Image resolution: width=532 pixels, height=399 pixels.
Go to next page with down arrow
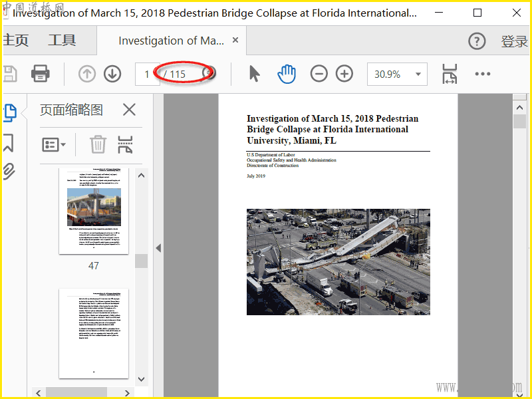(x=112, y=74)
